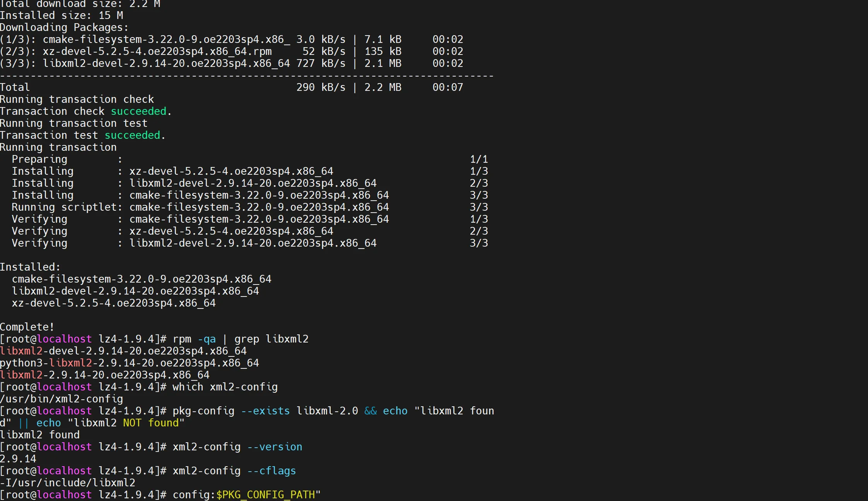Image resolution: width=868 pixels, height=501 pixels.
Task: Click the 'rpm -qa | grep libxml2' command
Action: 241,339
